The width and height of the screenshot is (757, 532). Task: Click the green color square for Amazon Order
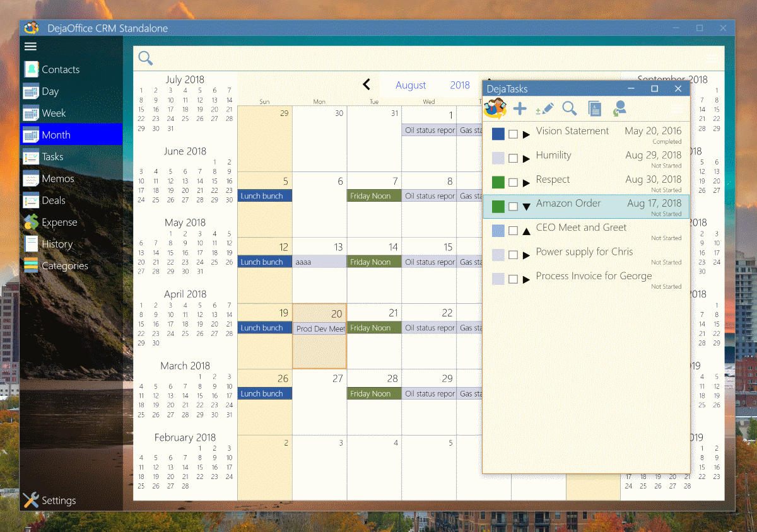[x=498, y=207]
